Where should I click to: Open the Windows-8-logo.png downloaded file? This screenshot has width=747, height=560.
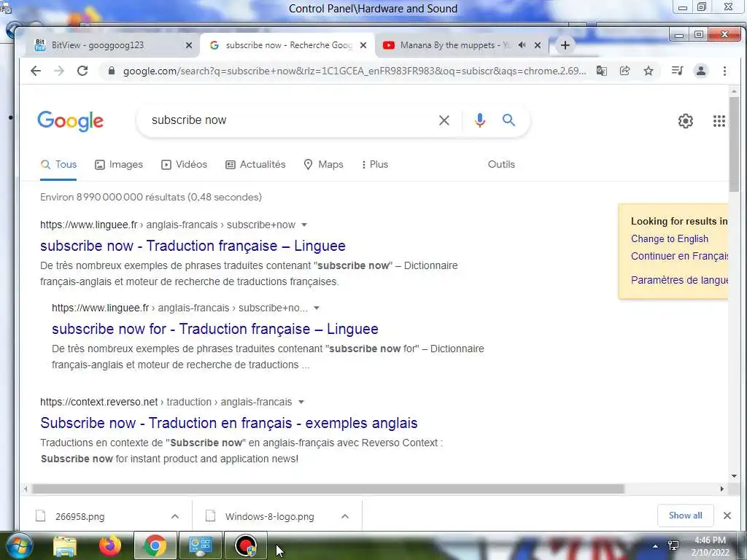(270, 516)
